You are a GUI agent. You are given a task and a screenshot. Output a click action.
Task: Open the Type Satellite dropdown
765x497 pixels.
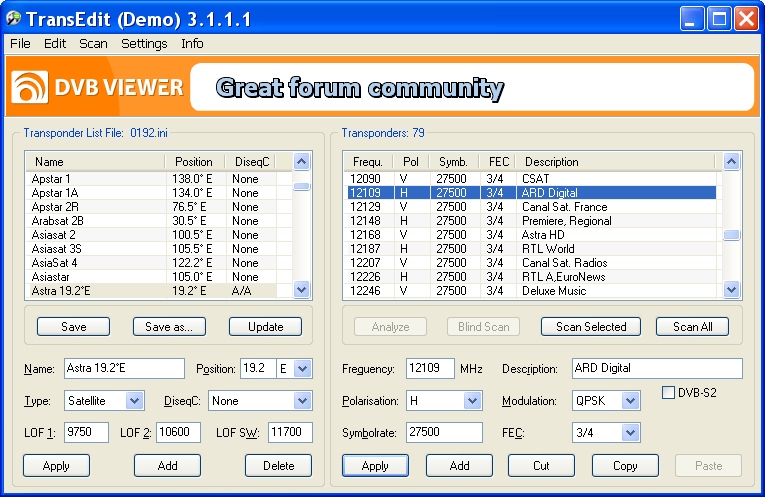[134, 401]
